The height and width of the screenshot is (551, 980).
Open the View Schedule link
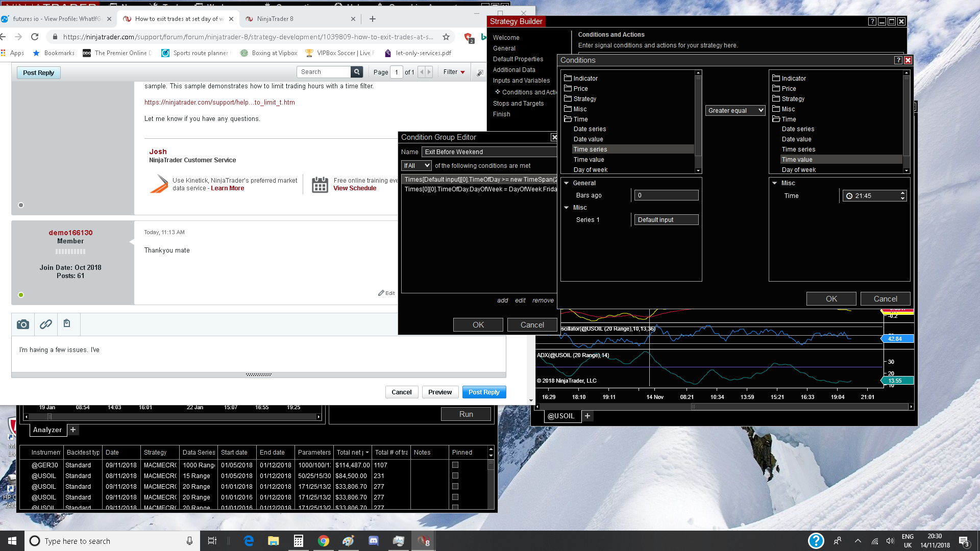click(355, 188)
